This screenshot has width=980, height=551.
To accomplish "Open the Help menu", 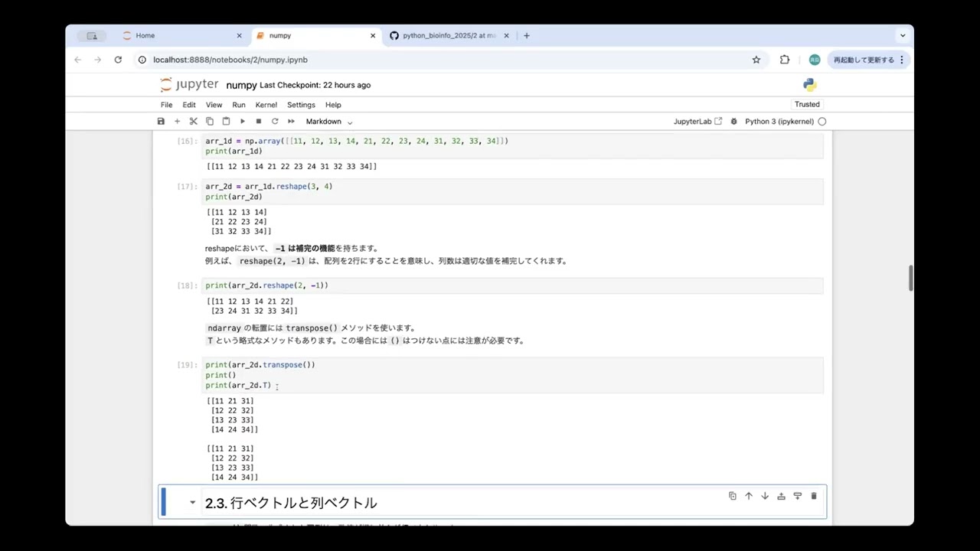I will point(333,105).
